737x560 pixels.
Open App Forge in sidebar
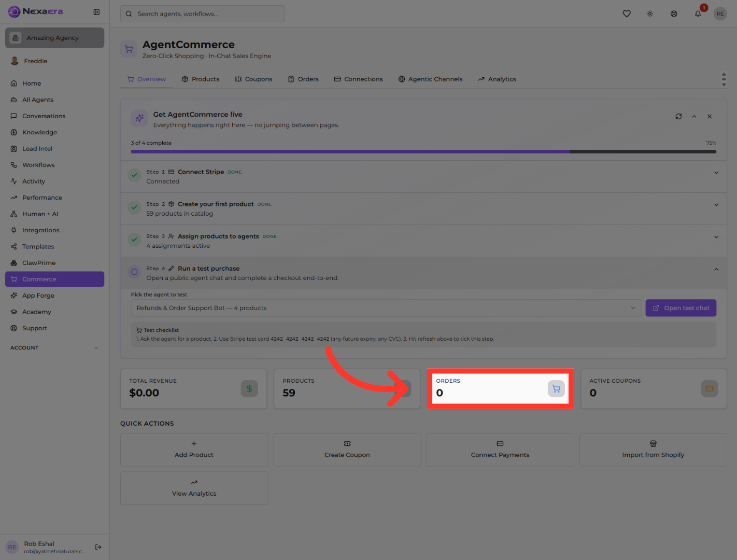point(54,296)
